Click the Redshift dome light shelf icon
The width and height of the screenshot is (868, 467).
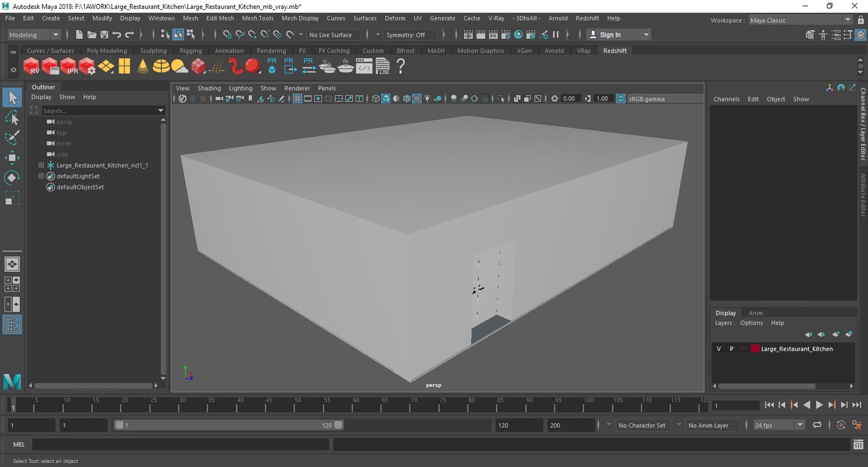pyautogui.click(x=161, y=67)
